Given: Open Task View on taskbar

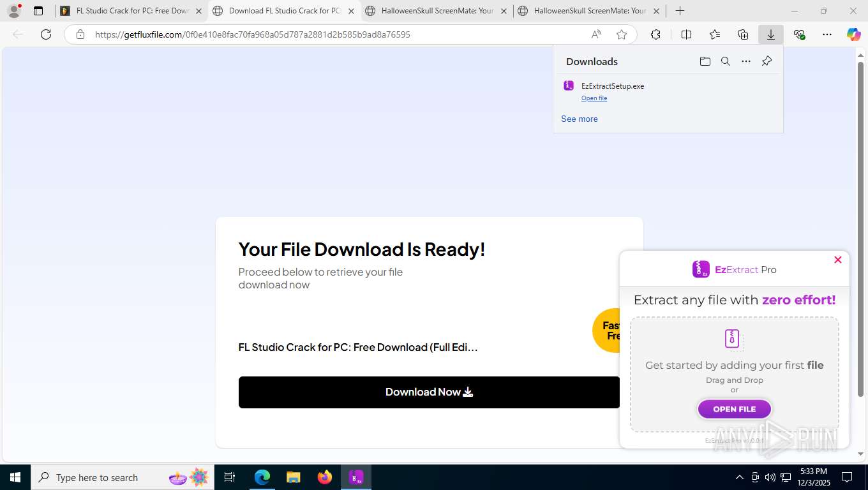Looking at the screenshot, I should (x=230, y=477).
